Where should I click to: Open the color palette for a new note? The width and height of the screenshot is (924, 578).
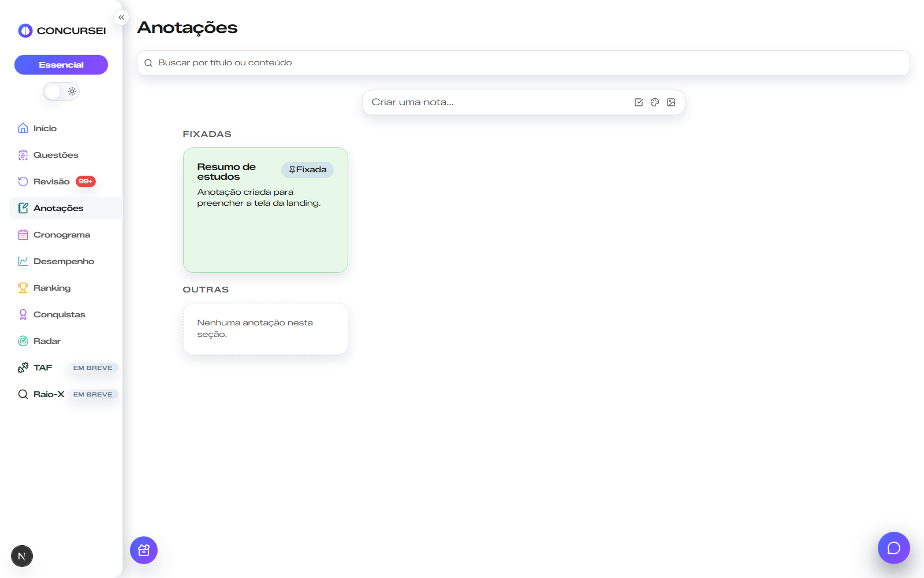(655, 102)
